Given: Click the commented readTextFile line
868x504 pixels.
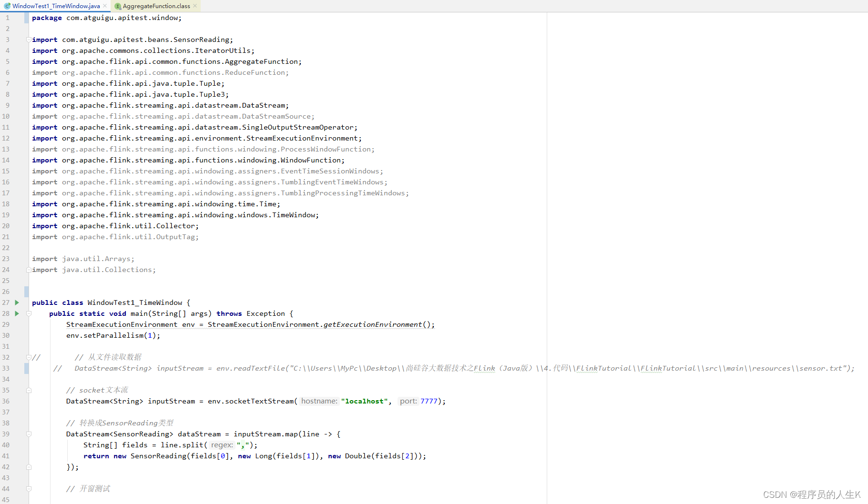Looking at the screenshot, I should [454, 368].
